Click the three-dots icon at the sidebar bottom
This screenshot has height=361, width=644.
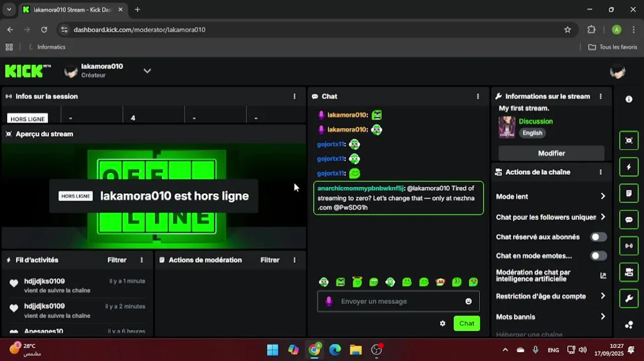[629, 325]
